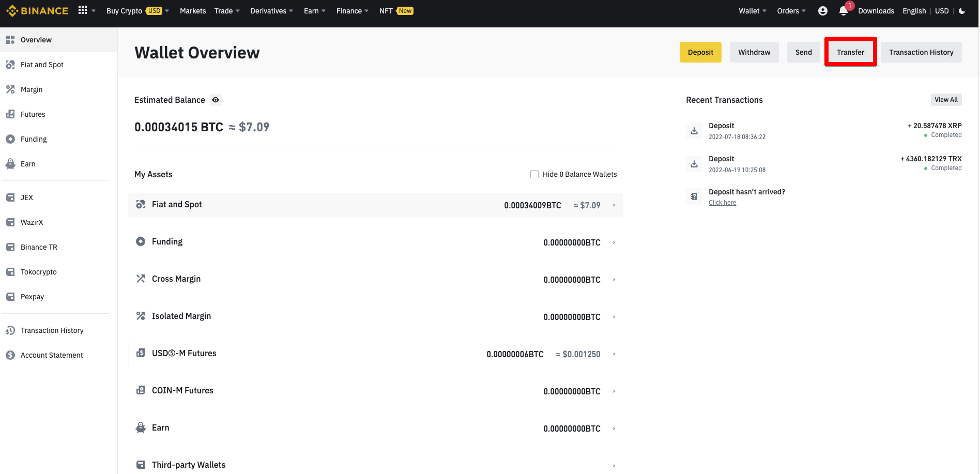Click the Withdraw button

[754, 52]
